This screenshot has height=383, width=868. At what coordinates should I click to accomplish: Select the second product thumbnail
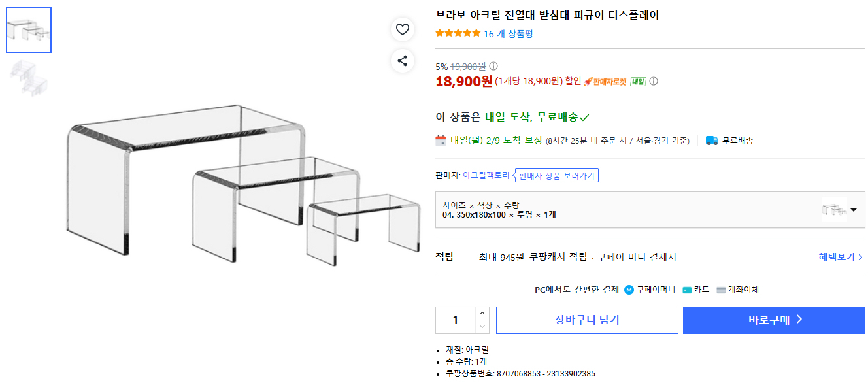coord(29,76)
